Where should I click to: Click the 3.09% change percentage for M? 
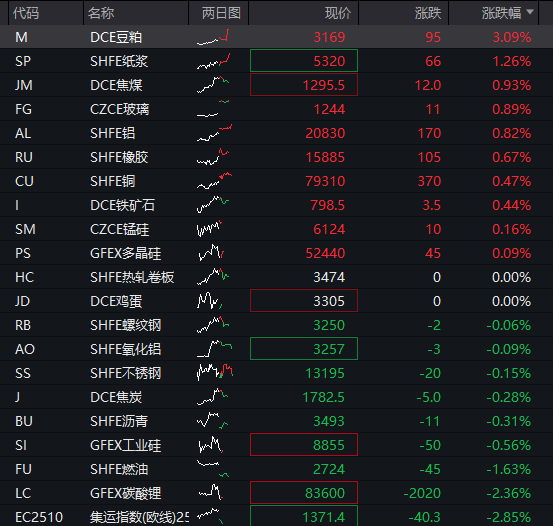(x=512, y=37)
